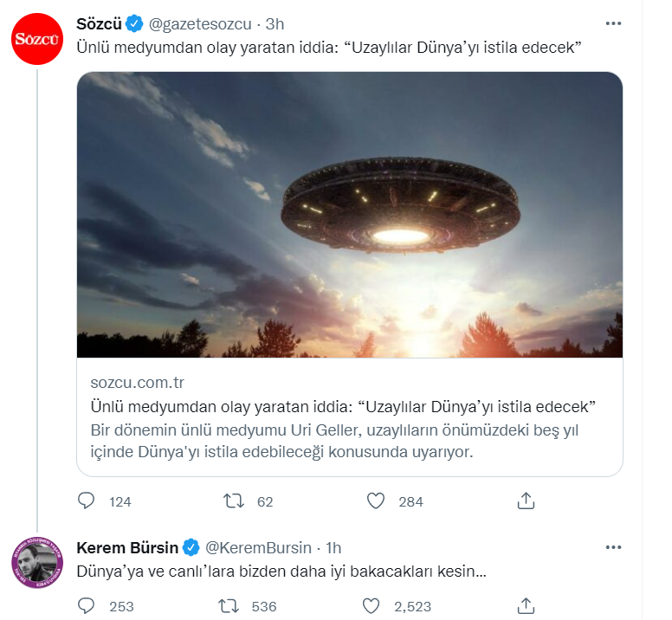Visit the sozcu.com.tr link card
The height and width of the screenshot is (620, 672).
[350, 417]
